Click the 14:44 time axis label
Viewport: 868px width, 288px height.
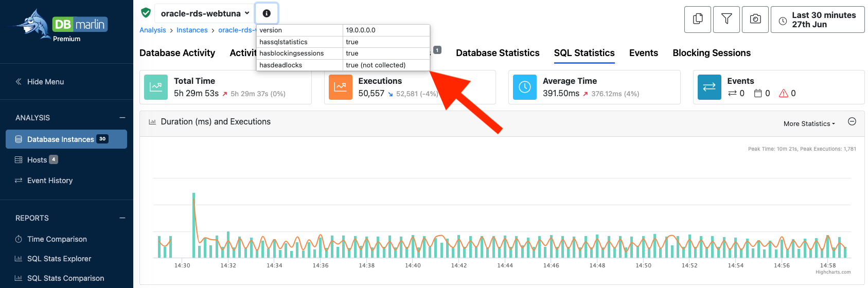click(x=505, y=265)
